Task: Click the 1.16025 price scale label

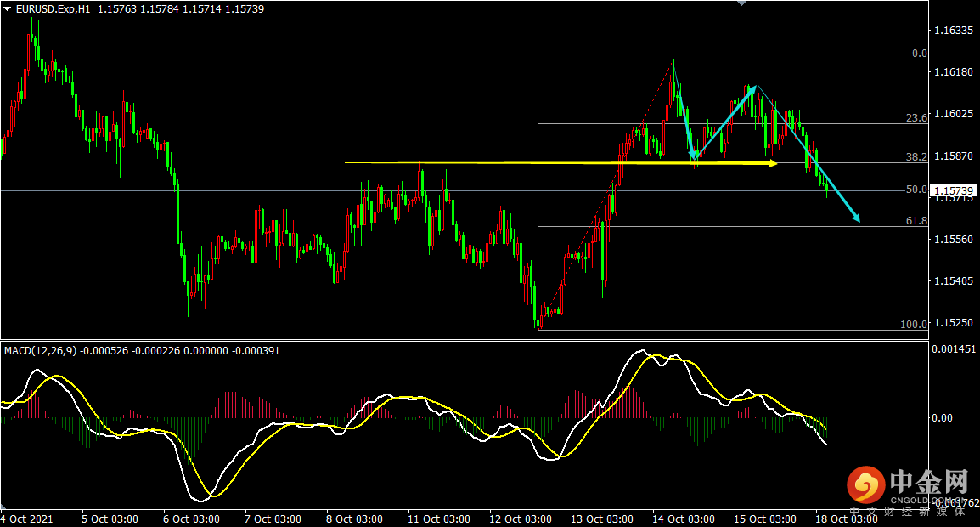Action: point(953,114)
